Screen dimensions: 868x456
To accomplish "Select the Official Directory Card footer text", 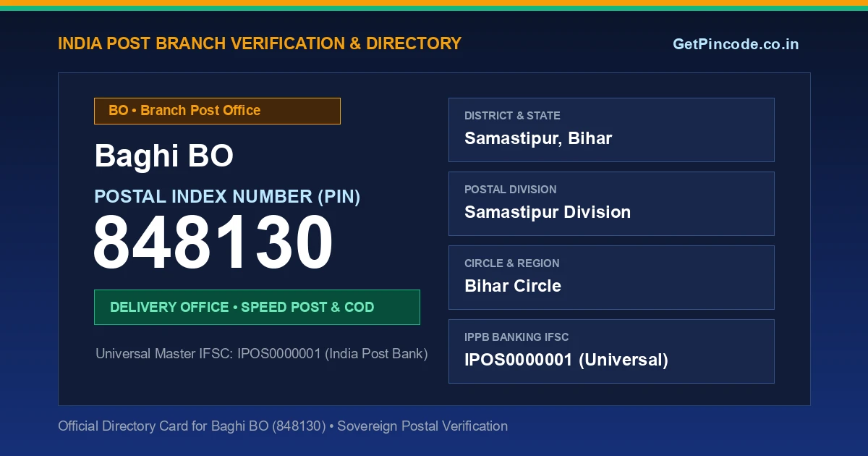I will tap(283, 426).
